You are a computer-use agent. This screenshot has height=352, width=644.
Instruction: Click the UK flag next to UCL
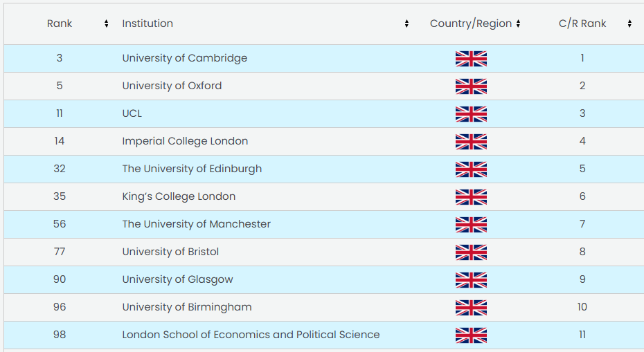[471, 114]
